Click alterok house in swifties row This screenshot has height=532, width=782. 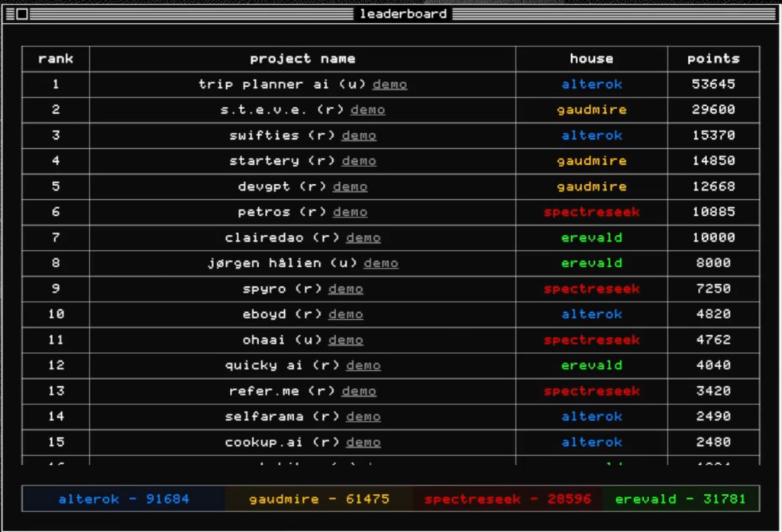tap(592, 136)
